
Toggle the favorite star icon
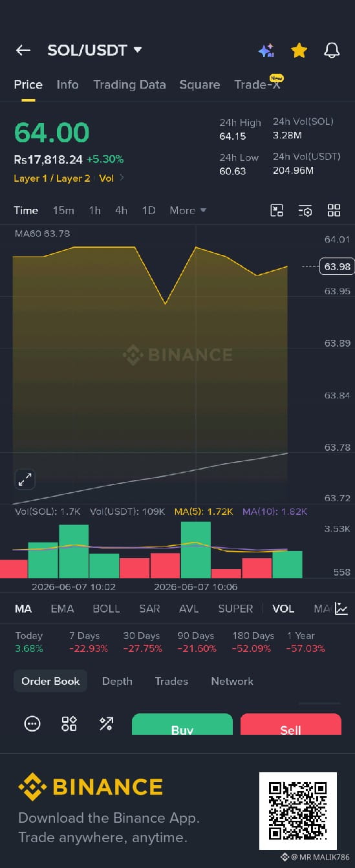(299, 50)
